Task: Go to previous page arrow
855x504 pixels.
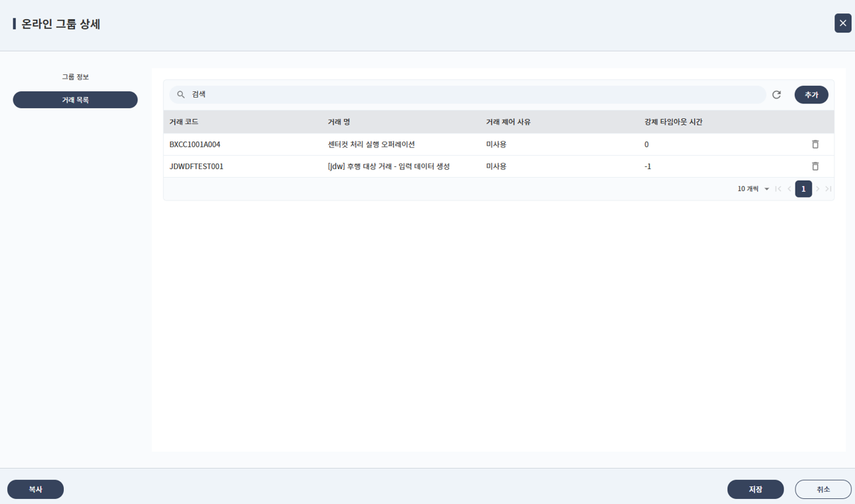Action: (x=789, y=189)
